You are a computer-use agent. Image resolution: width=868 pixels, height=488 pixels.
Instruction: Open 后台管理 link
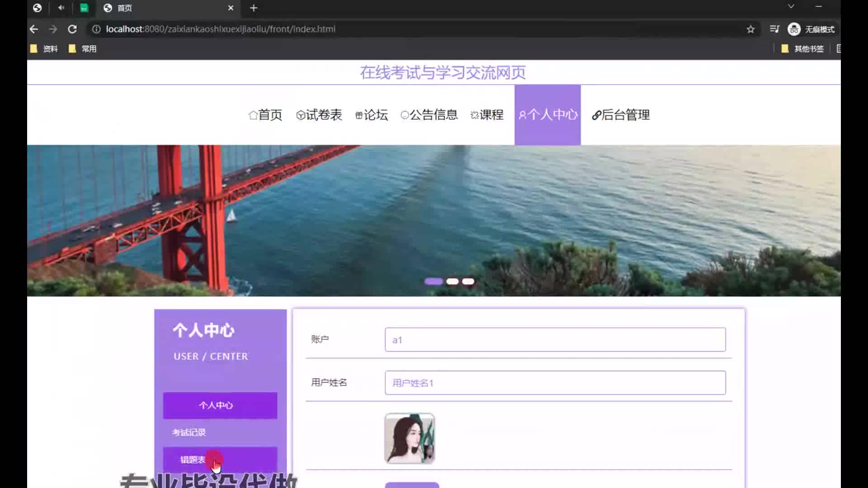click(x=621, y=115)
